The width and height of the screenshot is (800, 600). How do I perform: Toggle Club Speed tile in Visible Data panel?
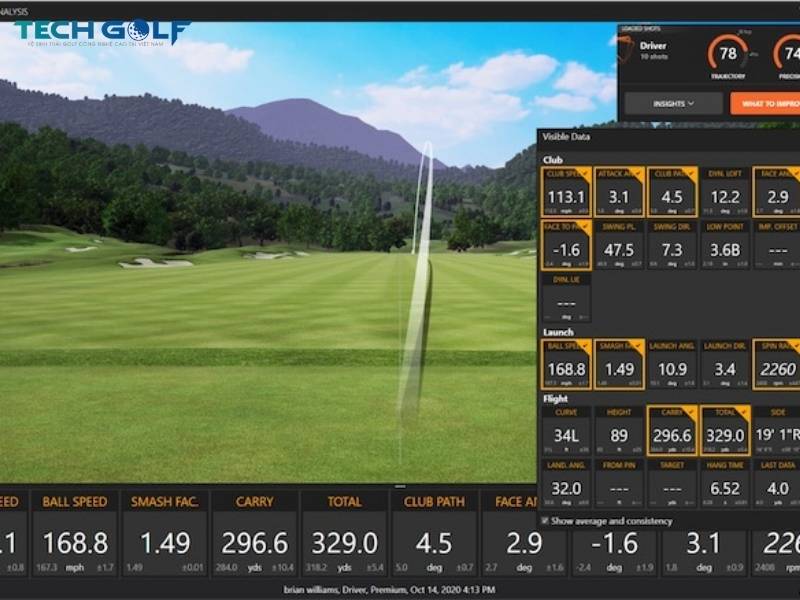pyautogui.click(x=566, y=192)
